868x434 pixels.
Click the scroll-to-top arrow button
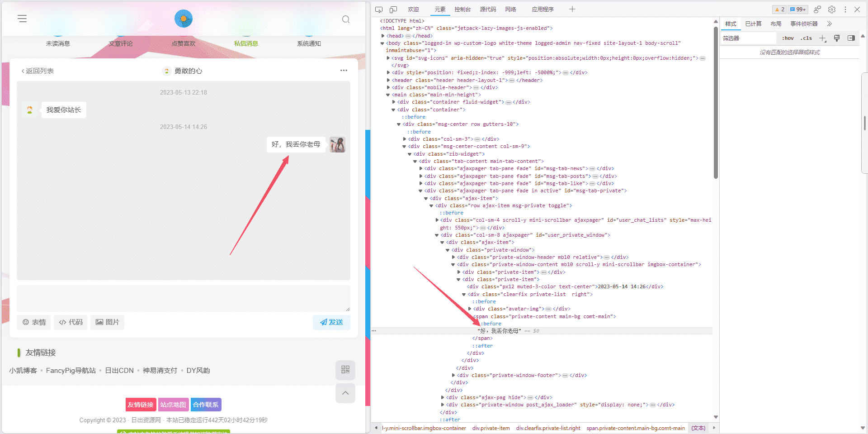click(345, 393)
